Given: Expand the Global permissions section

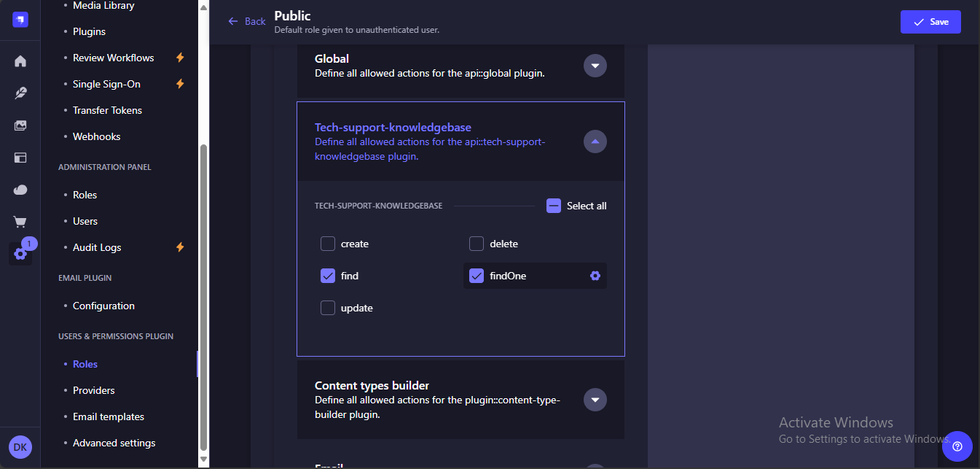Looking at the screenshot, I should [595, 66].
